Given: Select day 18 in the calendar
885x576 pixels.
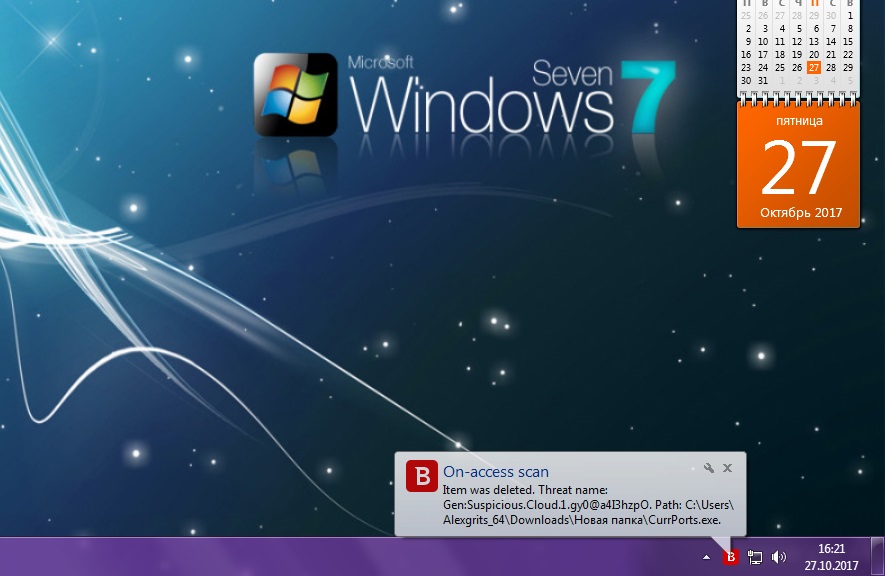Looking at the screenshot, I should pyautogui.click(x=779, y=54).
